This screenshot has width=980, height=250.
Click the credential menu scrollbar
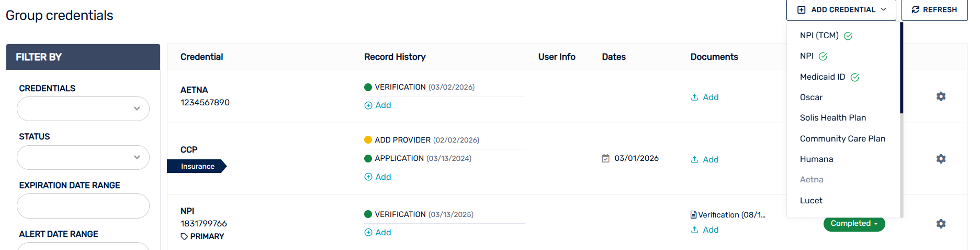(901, 68)
